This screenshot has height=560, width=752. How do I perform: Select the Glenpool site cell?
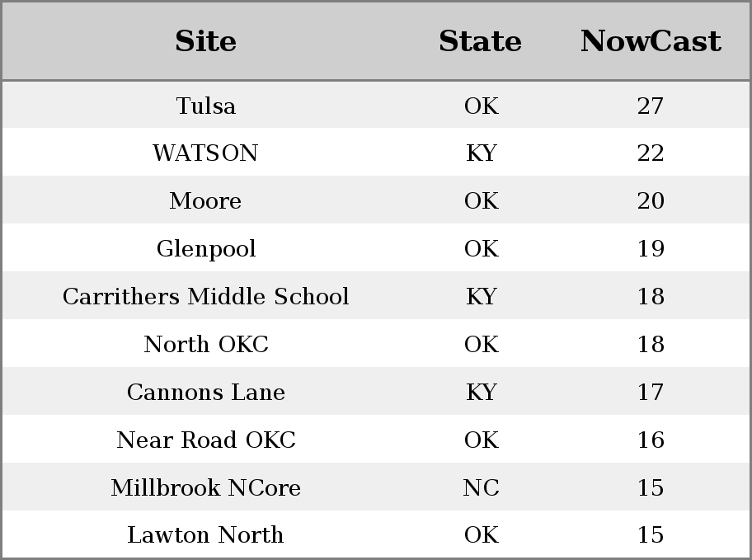(x=206, y=248)
